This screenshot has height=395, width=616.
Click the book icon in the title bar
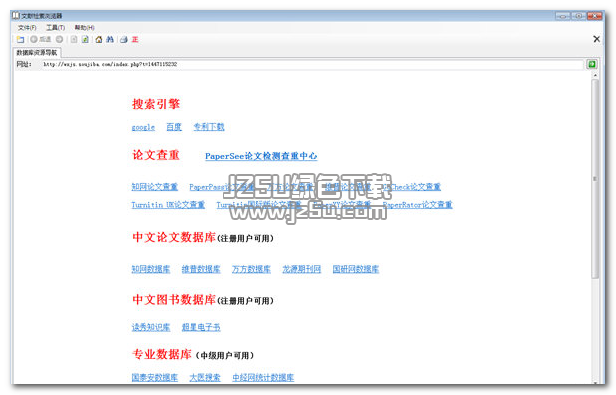pos(16,16)
